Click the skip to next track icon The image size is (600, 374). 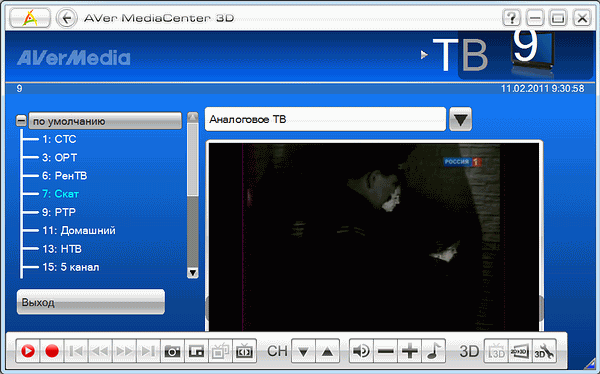[148, 351]
